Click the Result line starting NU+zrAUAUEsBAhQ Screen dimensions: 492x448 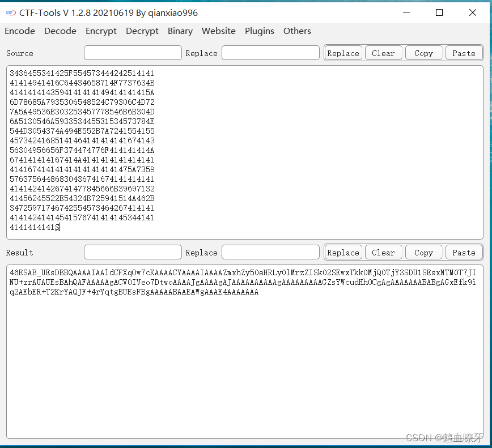click(x=243, y=282)
